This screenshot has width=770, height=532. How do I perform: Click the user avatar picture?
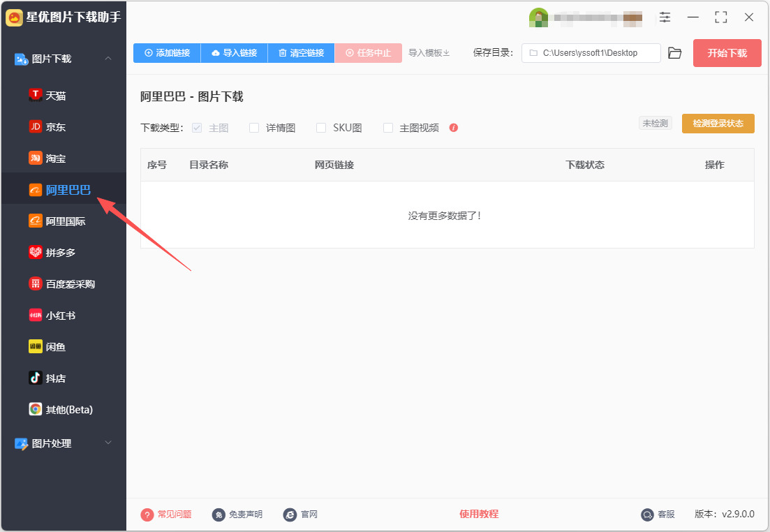(538, 17)
